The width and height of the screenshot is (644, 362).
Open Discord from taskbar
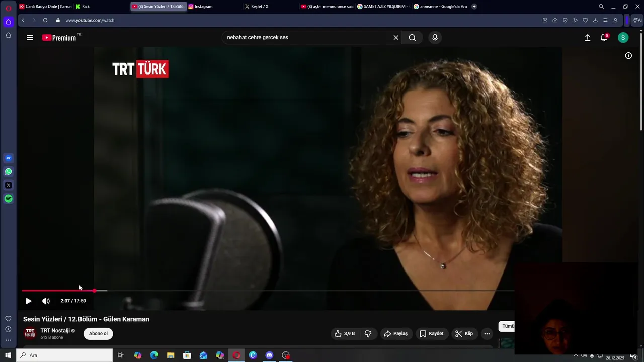click(269, 355)
